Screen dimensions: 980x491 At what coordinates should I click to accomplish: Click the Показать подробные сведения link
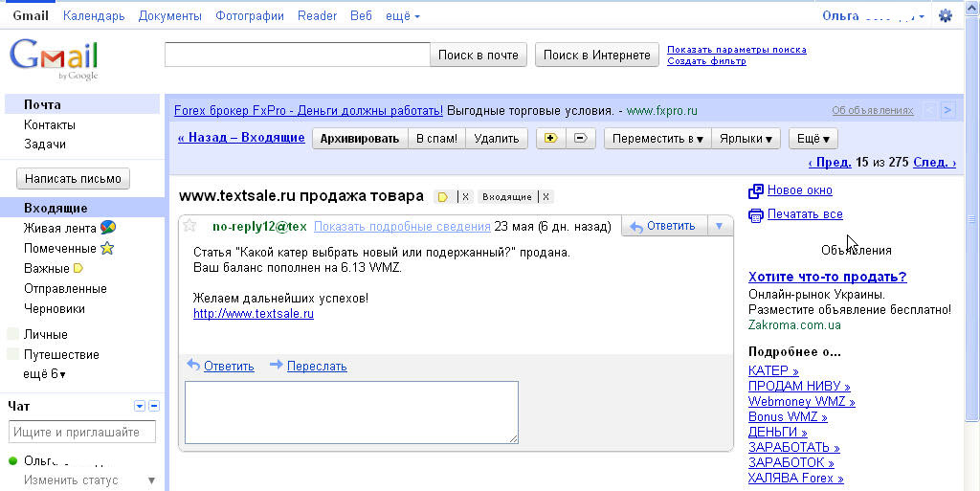tap(402, 227)
